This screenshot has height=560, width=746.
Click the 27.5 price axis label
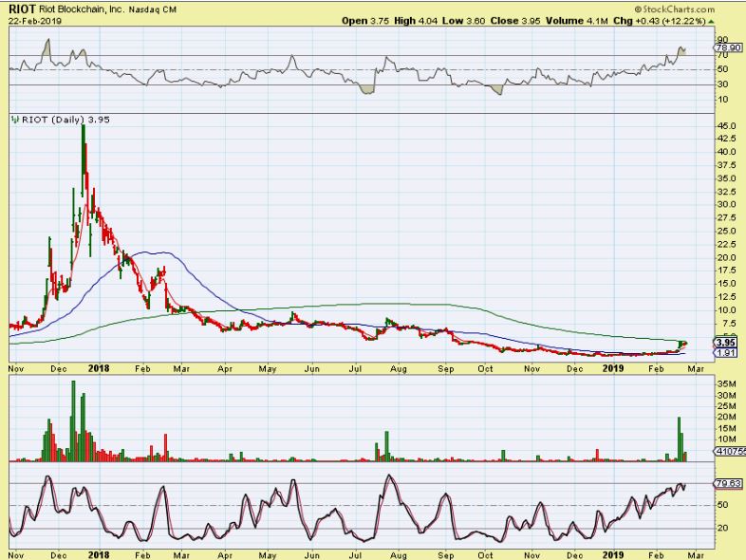coord(726,218)
